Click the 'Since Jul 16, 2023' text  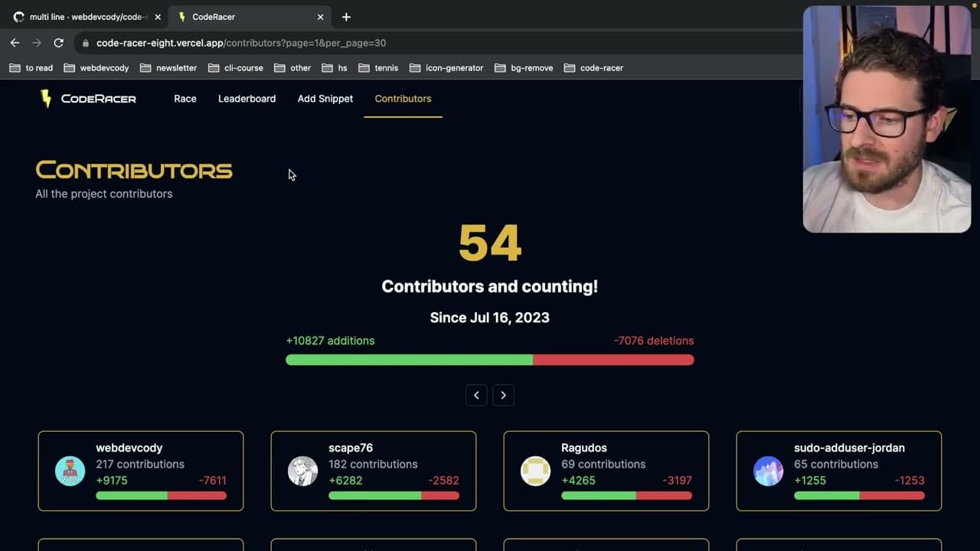tap(490, 318)
